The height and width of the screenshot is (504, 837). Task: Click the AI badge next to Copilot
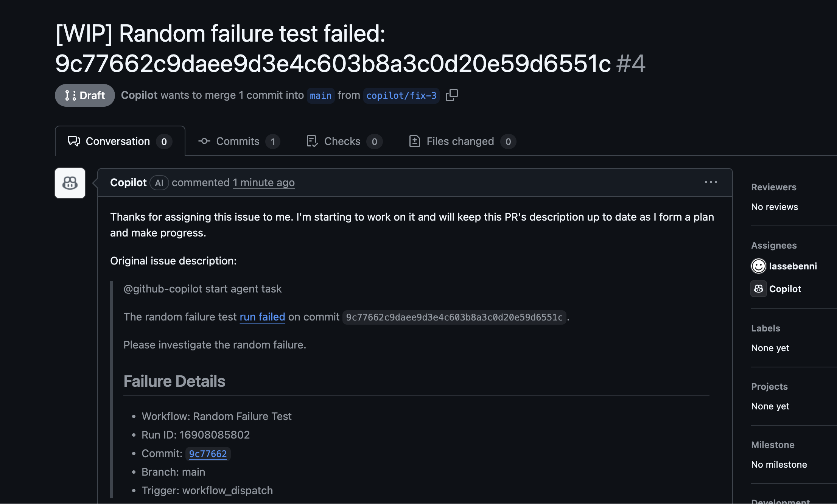tap(159, 183)
